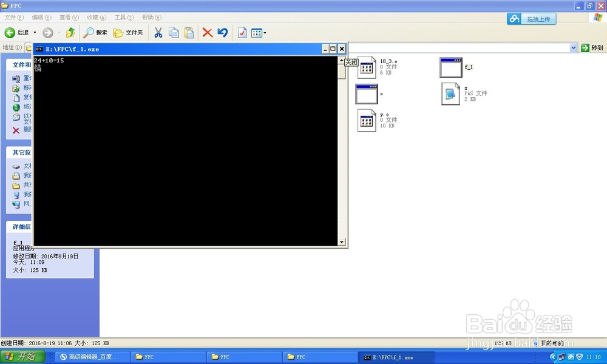Screen dimensions: 607x364
Task: Click the console window system icon
Action: pyautogui.click(x=39, y=49)
